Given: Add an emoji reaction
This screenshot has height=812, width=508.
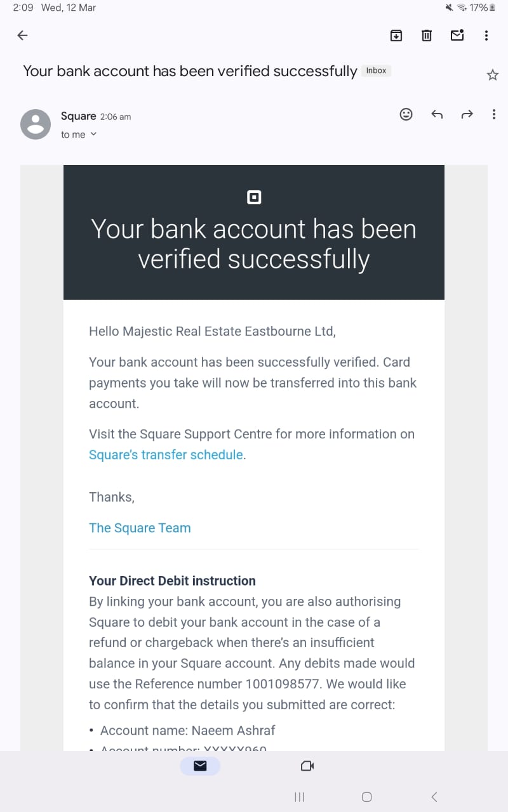Looking at the screenshot, I should pos(406,114).
